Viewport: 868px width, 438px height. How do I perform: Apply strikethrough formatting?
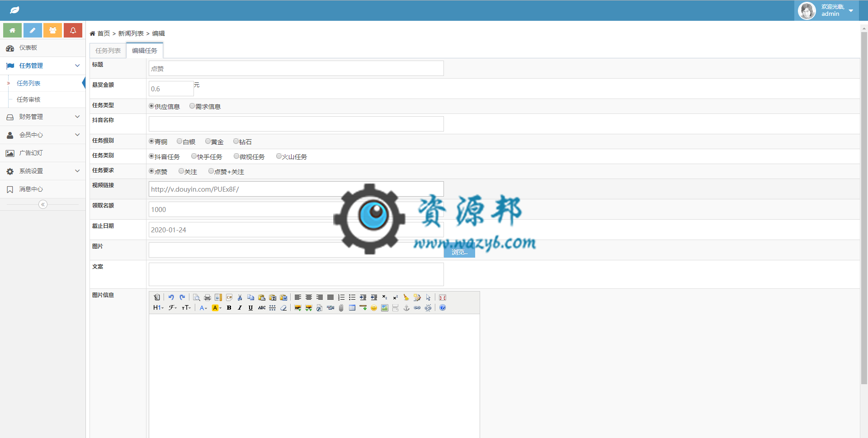click(262, 308)
